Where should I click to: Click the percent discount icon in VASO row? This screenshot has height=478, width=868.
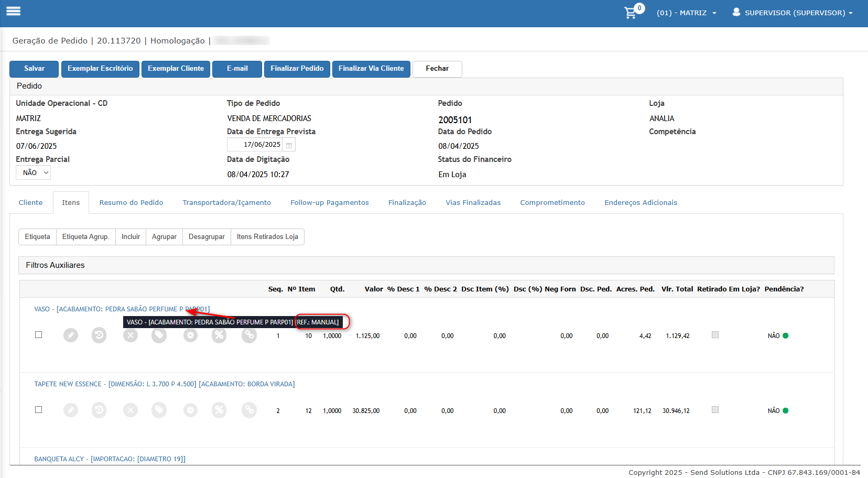click(x=219, y=336)
